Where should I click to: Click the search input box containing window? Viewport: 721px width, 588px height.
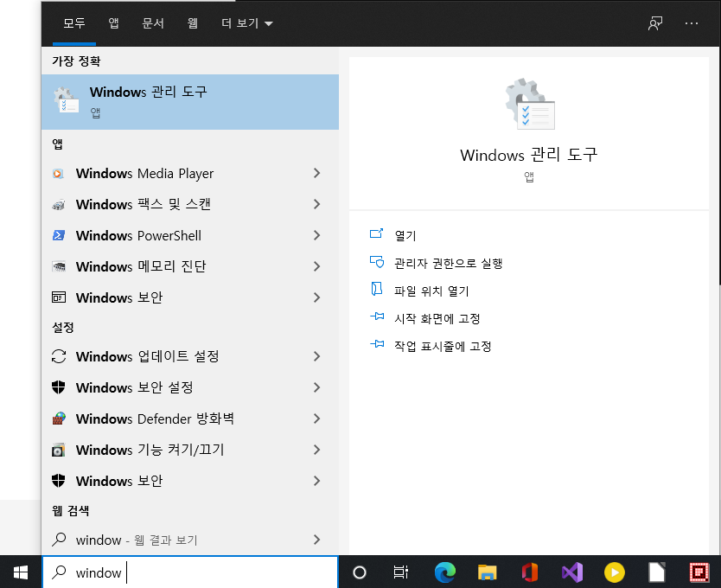coord(190,572)
